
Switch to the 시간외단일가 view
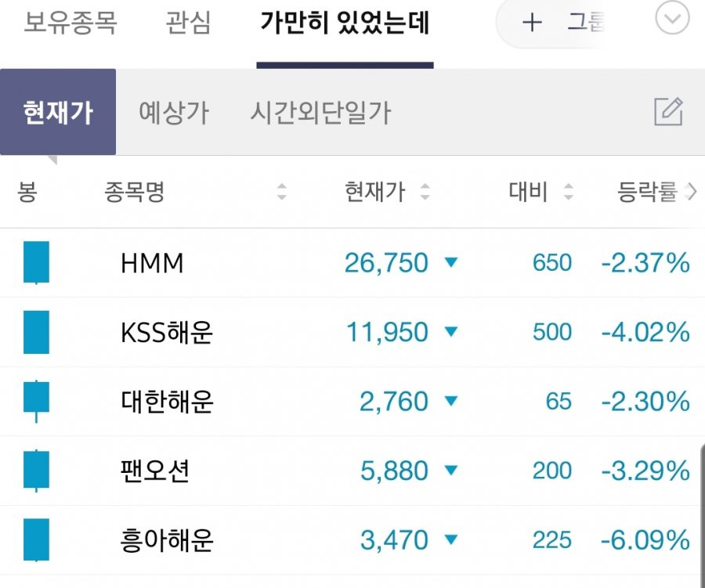click(320, 113)
